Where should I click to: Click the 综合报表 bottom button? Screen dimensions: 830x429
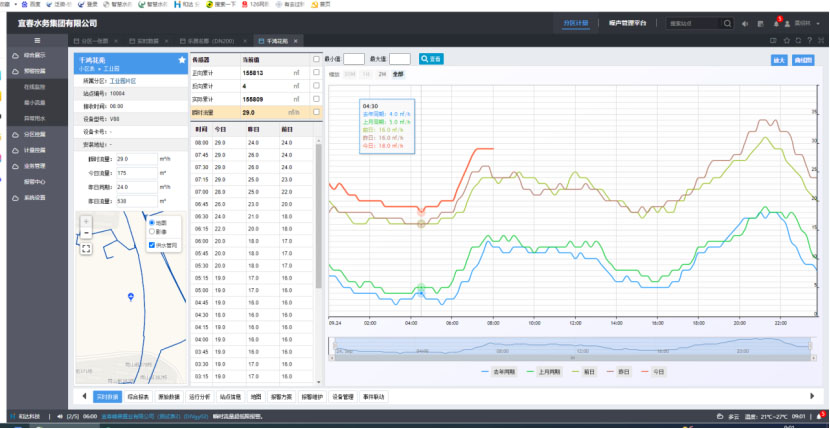coord(140,397)
